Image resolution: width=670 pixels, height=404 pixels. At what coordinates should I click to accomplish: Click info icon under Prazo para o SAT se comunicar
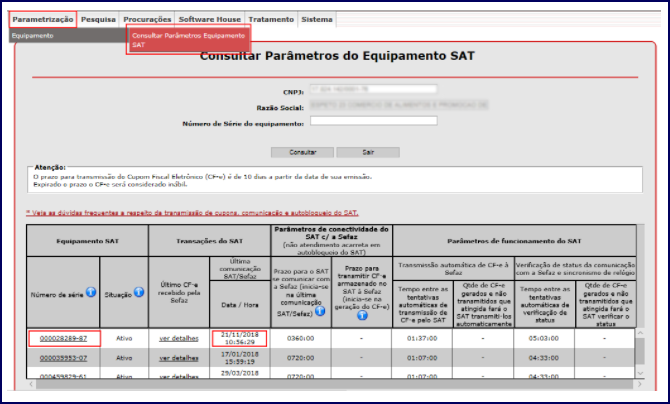(320, 311)
